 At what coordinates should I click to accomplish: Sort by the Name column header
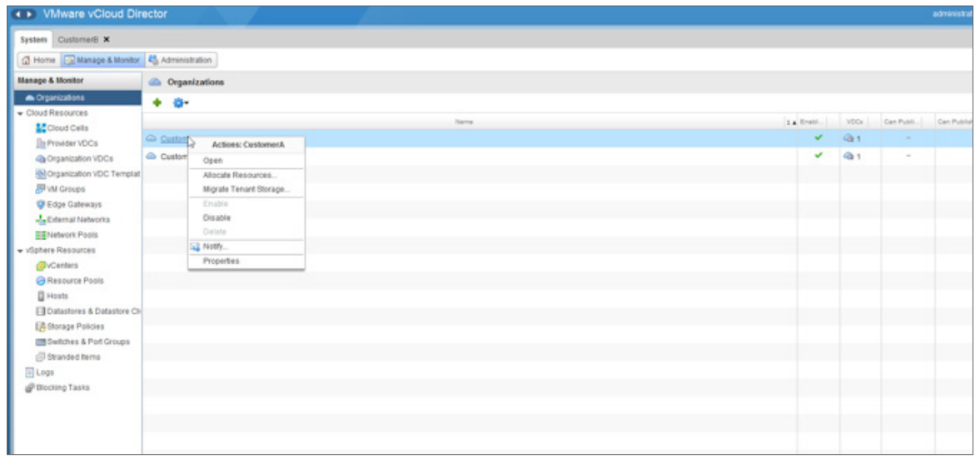pos(464,122)
